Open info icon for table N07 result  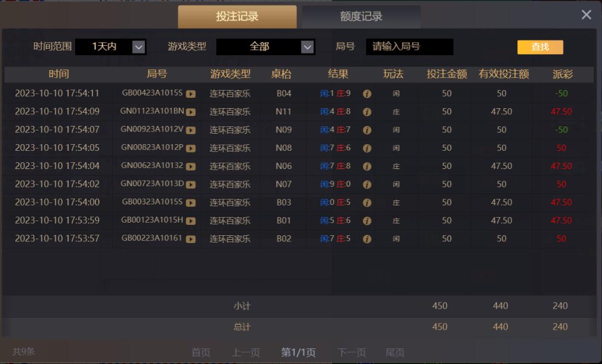(x=367, y=184)
